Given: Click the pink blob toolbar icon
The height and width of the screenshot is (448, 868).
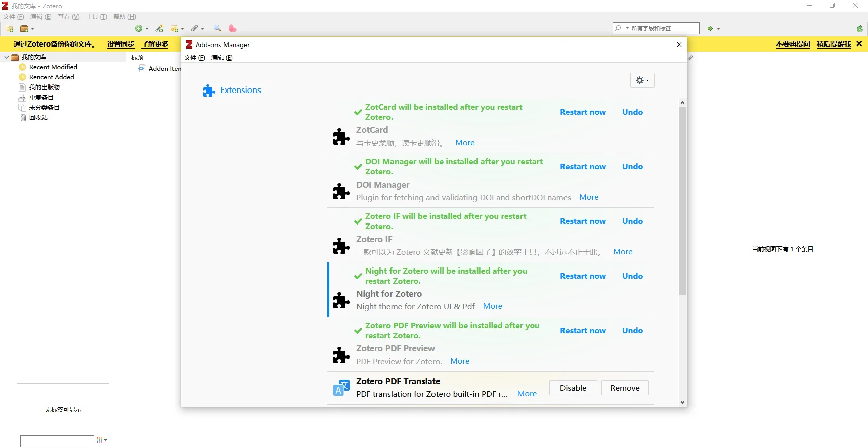Looking at the screenshot, I should 232,29.
